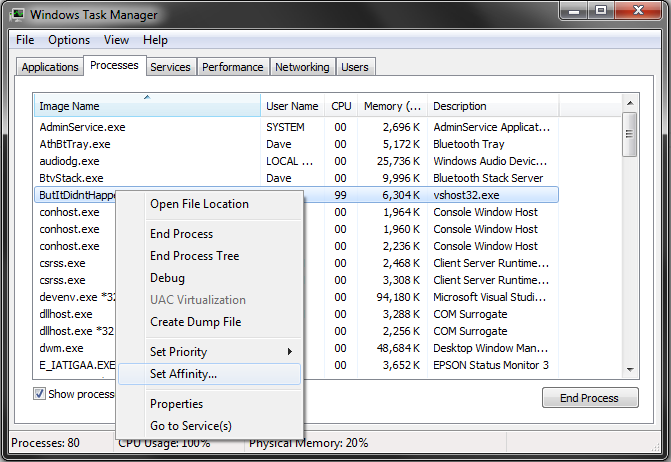This screenshot has width=671, height=462.
Task: Sort by User Name column header
Action: tap(292, 106)
